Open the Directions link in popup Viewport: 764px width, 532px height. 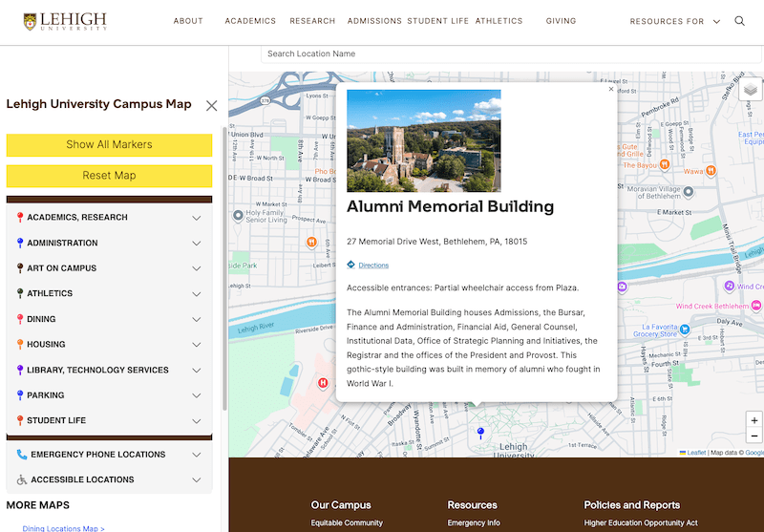(x=373, y=265)
